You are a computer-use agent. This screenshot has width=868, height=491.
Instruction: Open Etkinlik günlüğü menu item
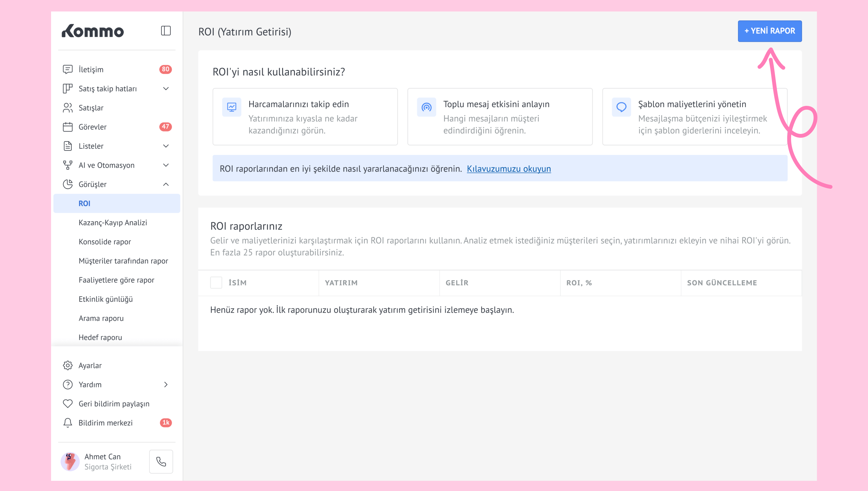[105, 299]
